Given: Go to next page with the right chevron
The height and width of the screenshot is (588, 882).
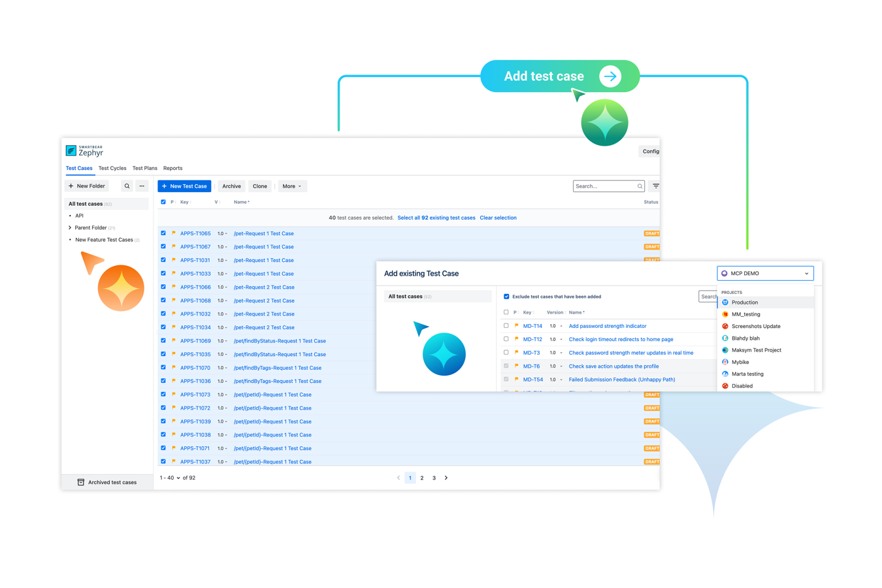Looking at the screenshot, I should (446, 478).
